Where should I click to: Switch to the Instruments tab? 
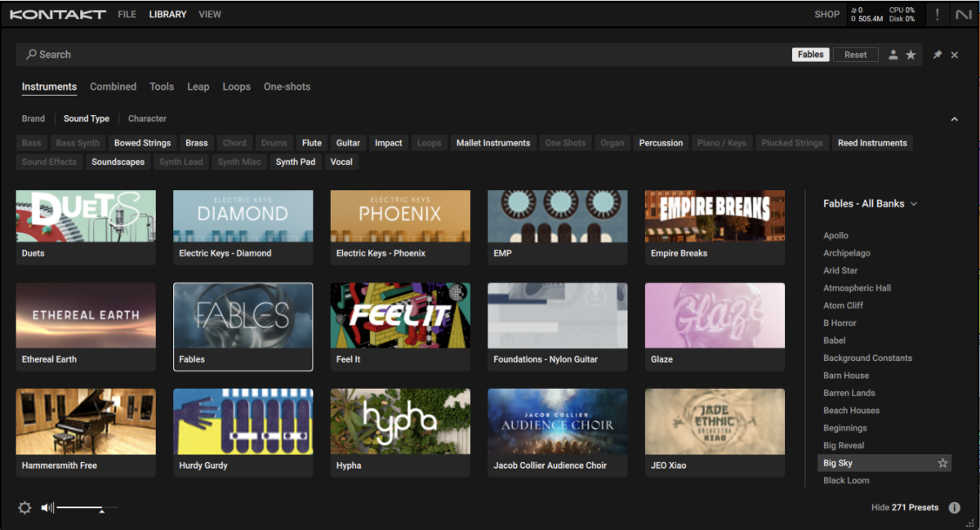(49, 87)
